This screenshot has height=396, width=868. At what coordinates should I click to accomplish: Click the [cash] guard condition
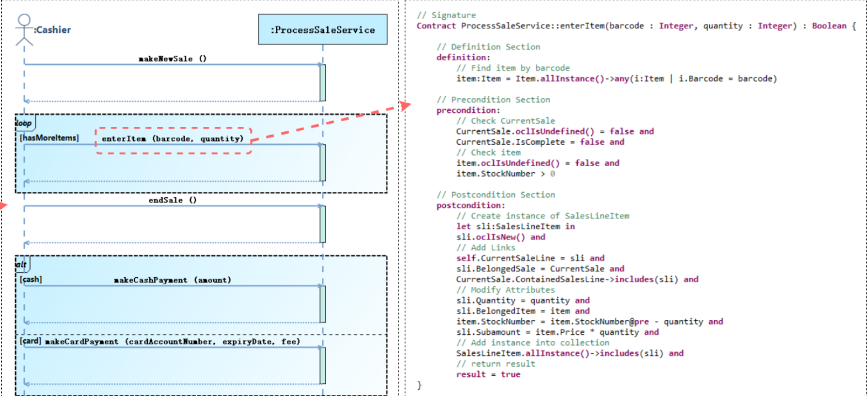(x=31, y=279)
